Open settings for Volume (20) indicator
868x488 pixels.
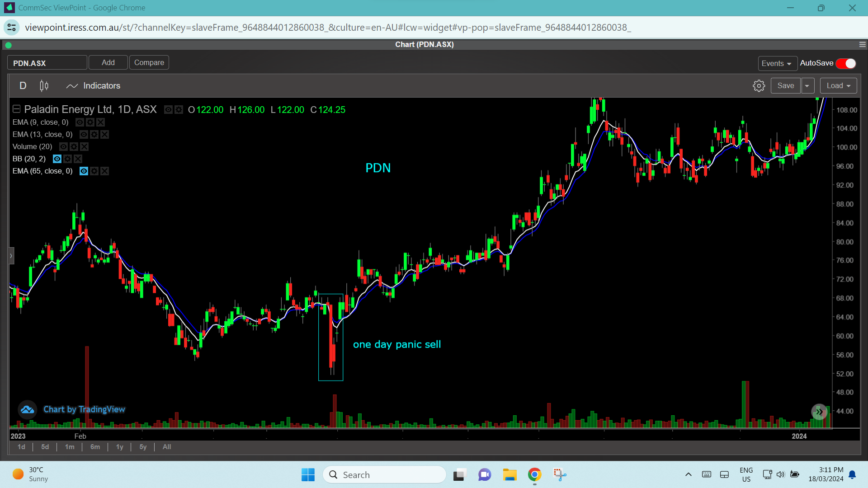click(74, 147)
